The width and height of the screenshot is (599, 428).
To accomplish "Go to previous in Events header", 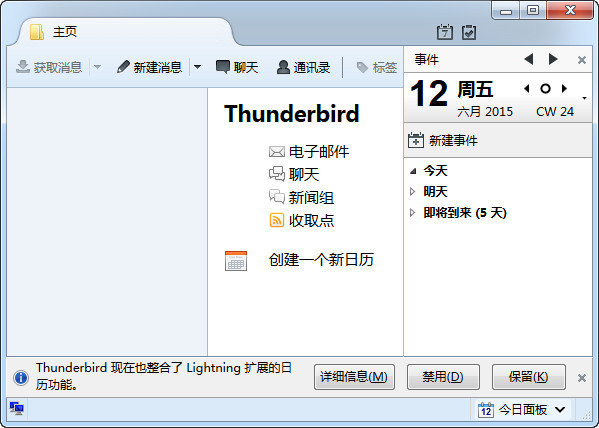I will pyautogui.click(x=529, y=59).
